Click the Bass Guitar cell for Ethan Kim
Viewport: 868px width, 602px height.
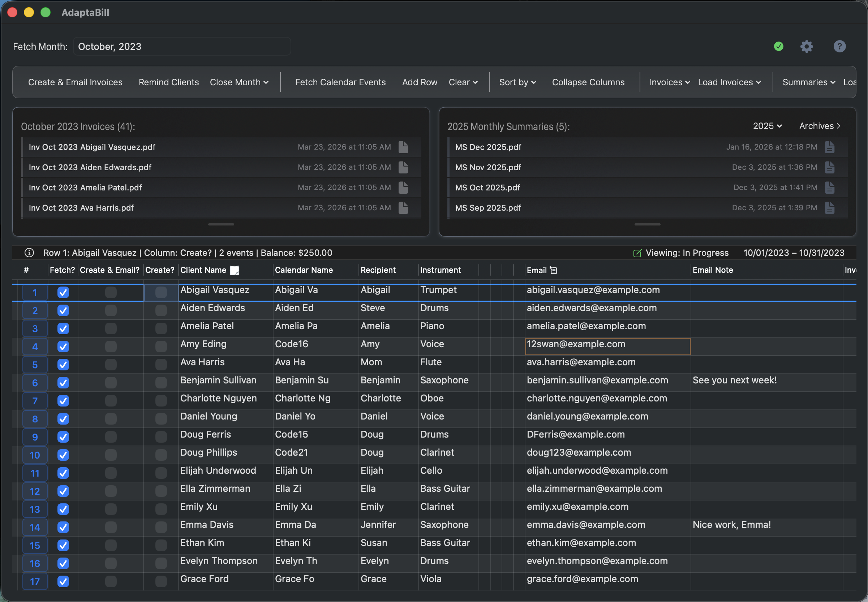pyautogui.click(x=448, y=545)
